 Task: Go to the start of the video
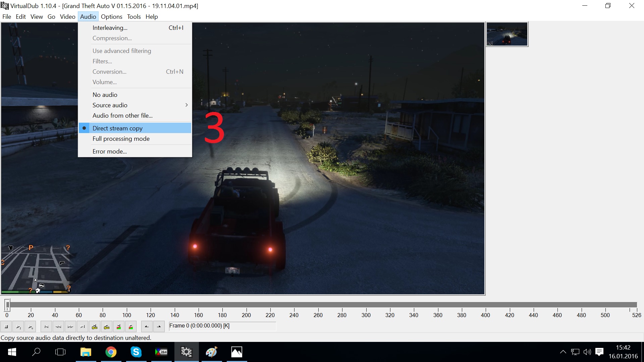(x=46, y=326)
